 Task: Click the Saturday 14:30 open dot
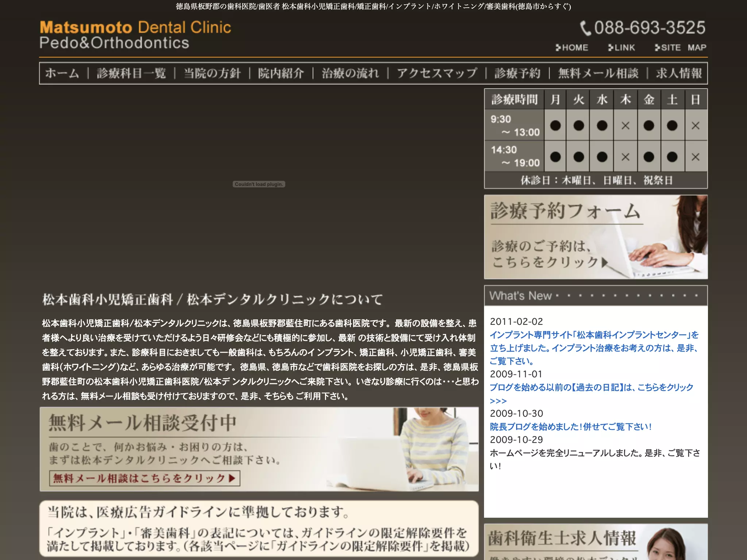(672, 157)
